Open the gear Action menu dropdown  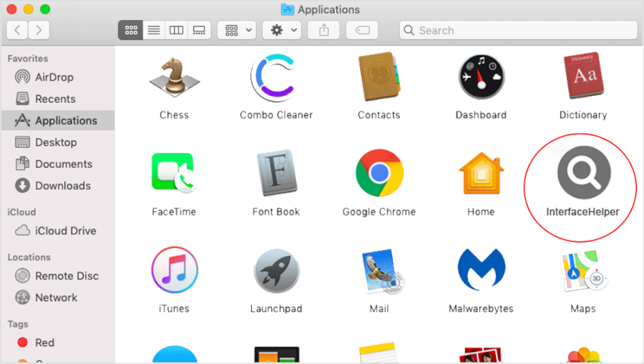click(x=282, y=30)
